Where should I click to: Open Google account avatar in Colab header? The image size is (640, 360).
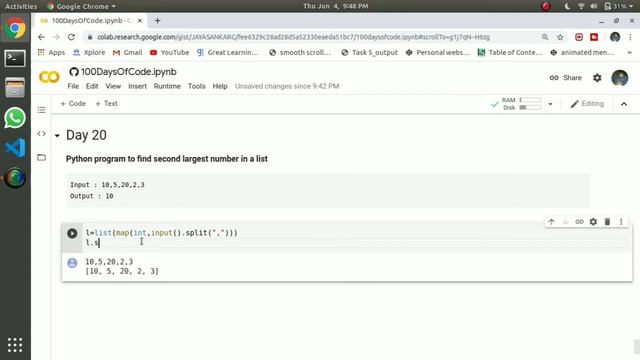[x=620, y=78]
